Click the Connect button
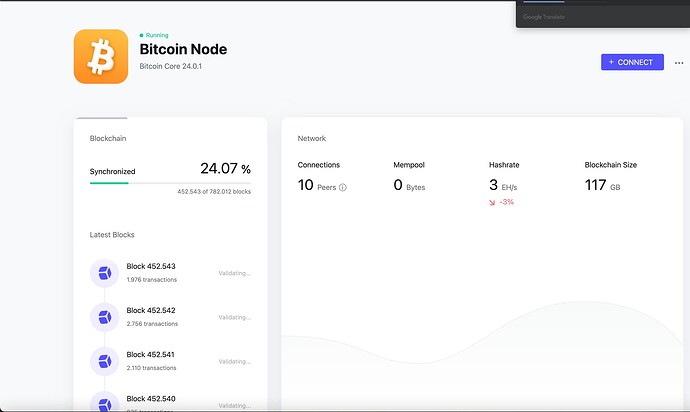This screenshot has height=412, width=690. [632, 62]
